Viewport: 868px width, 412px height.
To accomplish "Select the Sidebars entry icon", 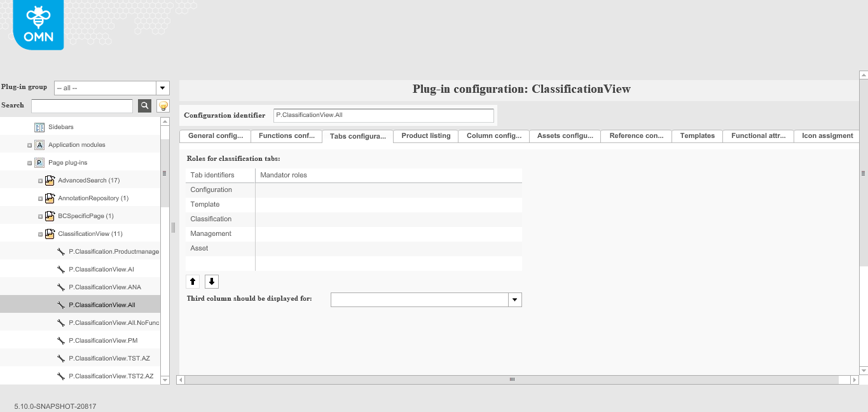I will 38,127.
